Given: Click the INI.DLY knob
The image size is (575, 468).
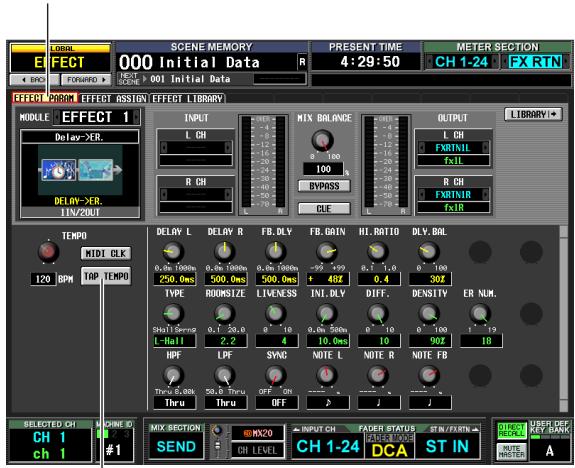Looking at the screenshot, I should click(x=327, y=314).
